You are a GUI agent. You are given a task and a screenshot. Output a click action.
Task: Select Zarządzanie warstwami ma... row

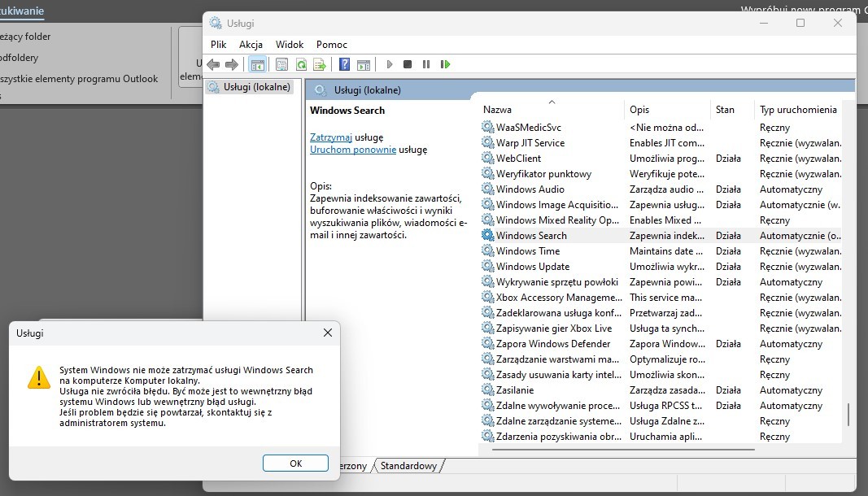pyautogui.click(x=661, y=359)
